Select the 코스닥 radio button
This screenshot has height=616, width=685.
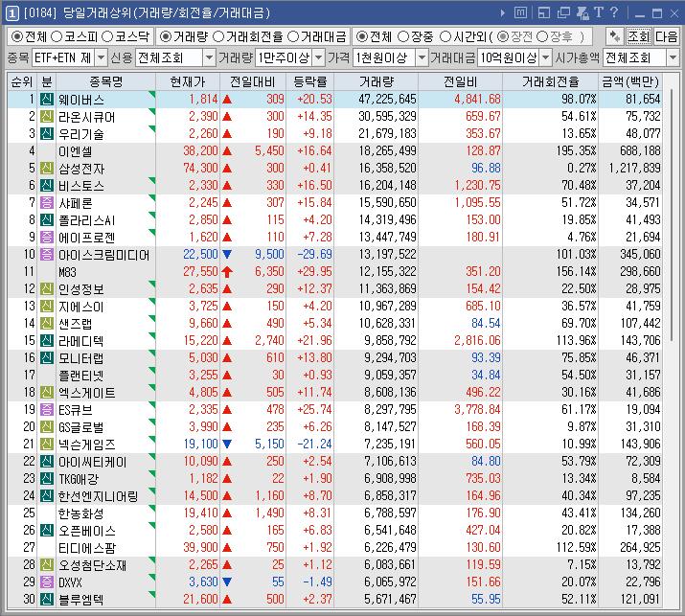coord(107,36)
